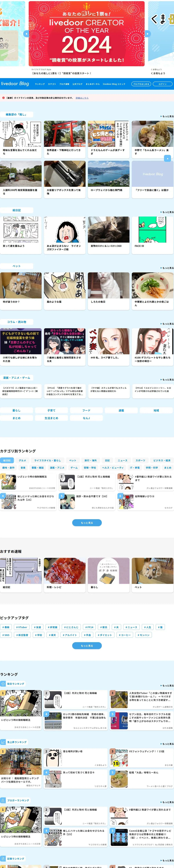Open もっと見る for 漫画・アニメ・ゲーム section
Screen dimensions: 174x868
pos(167,380)
